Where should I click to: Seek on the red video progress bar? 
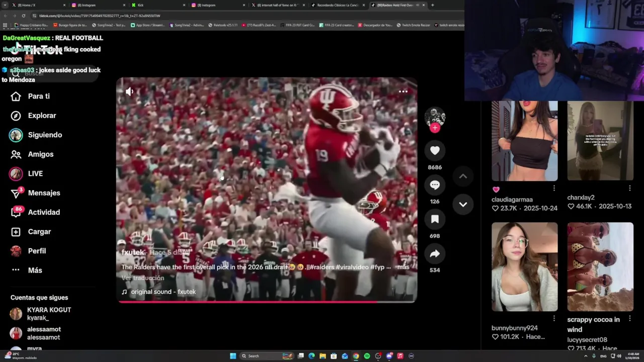pos(267,302)
